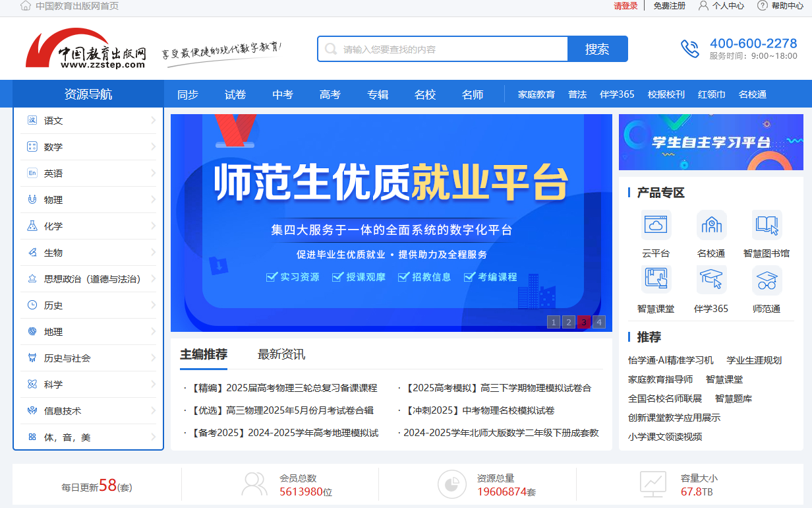Open the 小学课文领读视频 recommended link

pyautogui.click(x=665, y=437)
